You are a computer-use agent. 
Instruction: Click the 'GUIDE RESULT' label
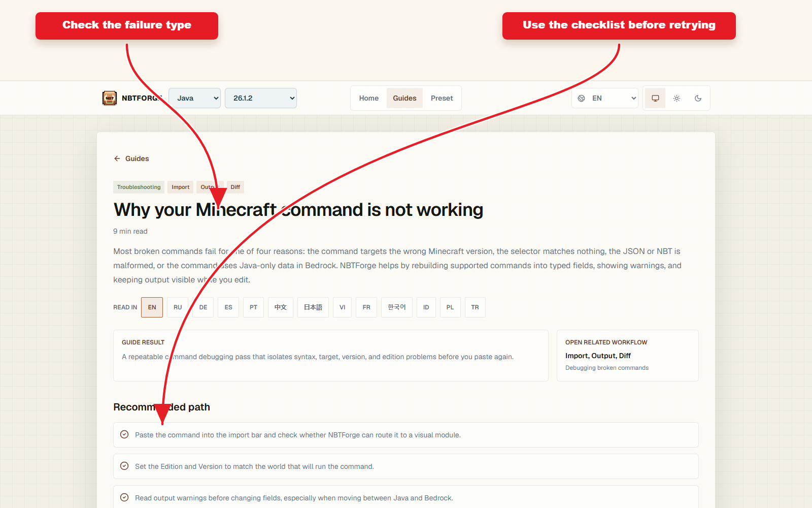coord(143,342)
